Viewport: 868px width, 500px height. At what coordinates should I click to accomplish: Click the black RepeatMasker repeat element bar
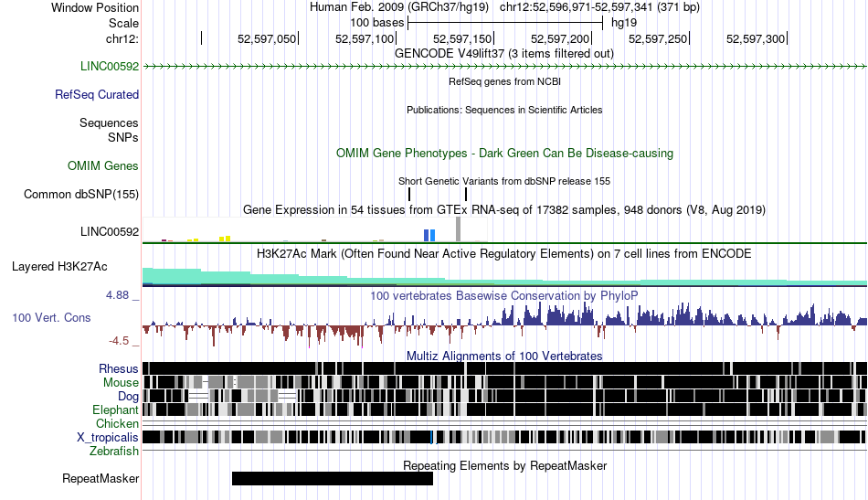333,478
